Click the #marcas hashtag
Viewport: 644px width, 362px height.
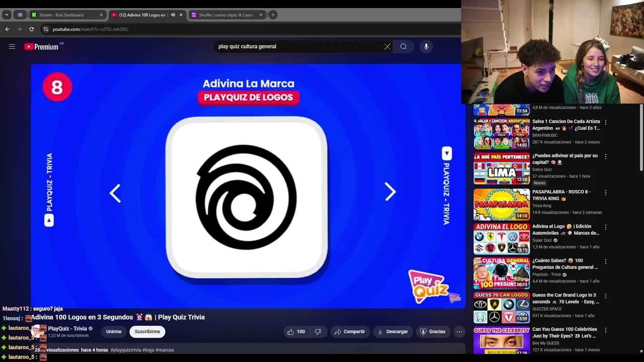[x=165, y=350]
